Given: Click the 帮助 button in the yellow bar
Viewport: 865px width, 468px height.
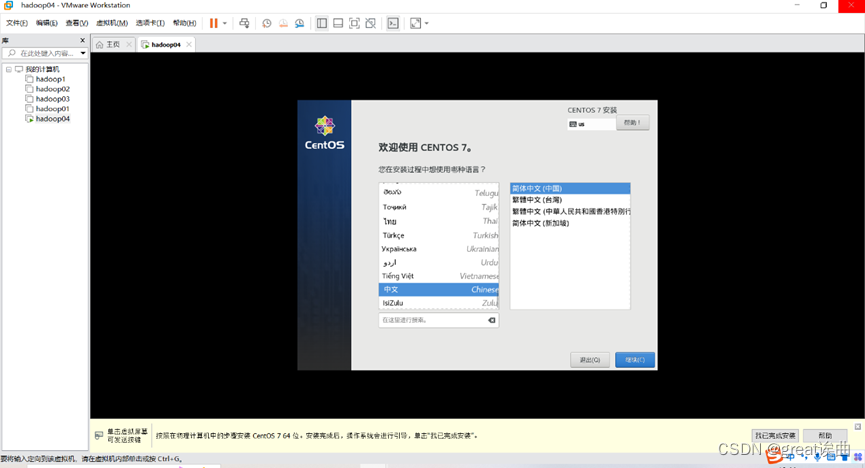Looking at the screenshot, I should pyautogui.click(x=825, y=435).
